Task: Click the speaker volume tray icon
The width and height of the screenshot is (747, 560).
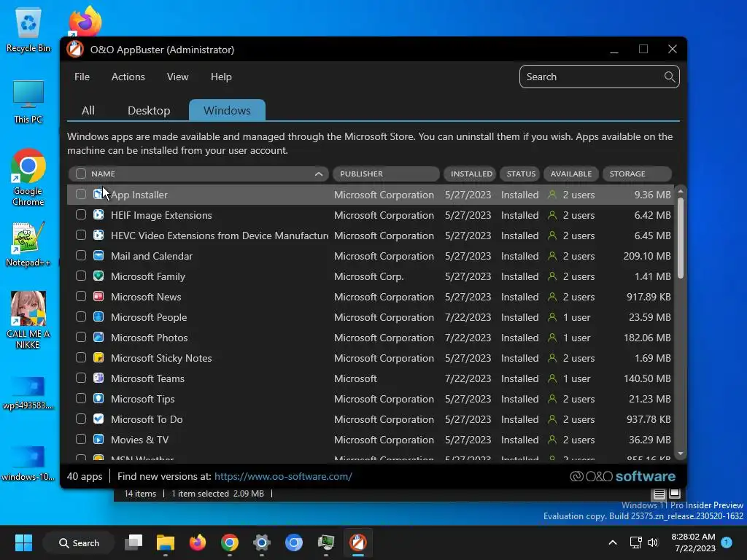Action: tap(653, 542)
